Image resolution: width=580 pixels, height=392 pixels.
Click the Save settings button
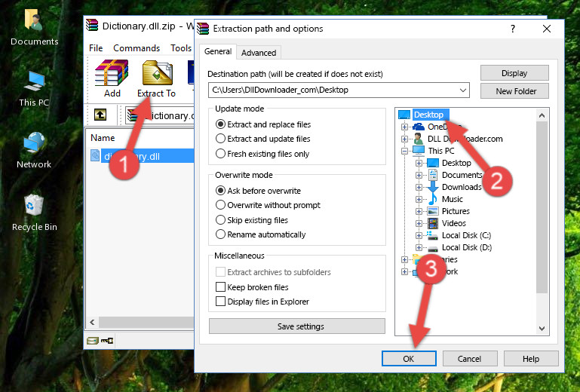point(297,326)
